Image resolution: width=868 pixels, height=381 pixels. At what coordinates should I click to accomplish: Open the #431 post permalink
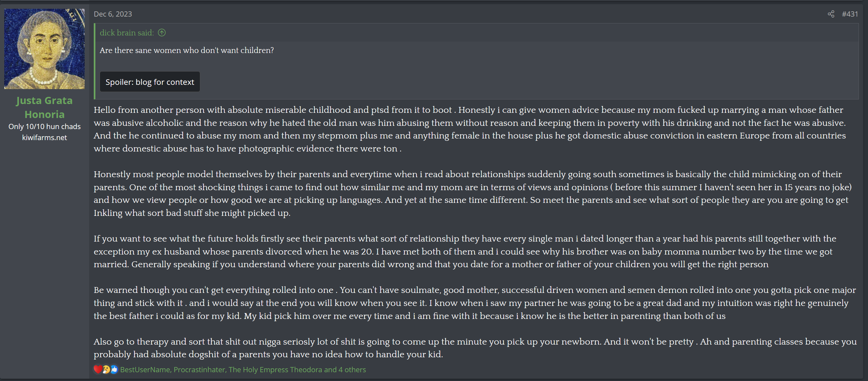(x=850, y=14)
